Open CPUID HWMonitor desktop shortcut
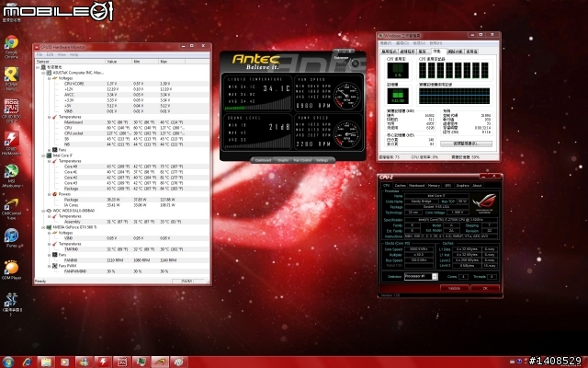The height and width of the screenshot is (368, 588). (x=11, y=144)
